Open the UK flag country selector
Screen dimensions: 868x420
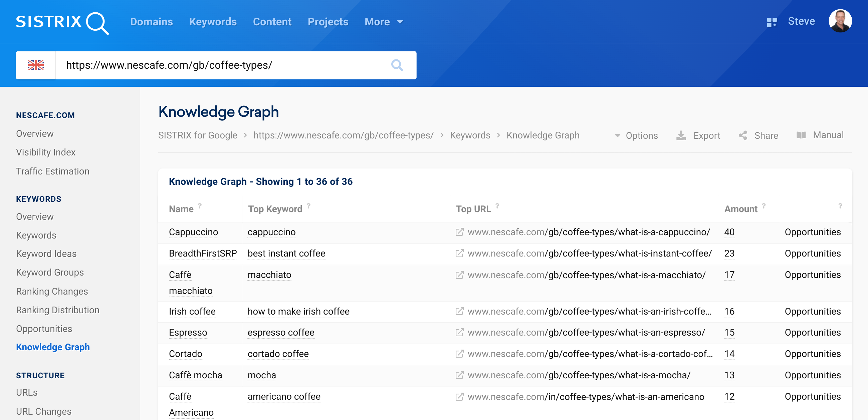tap(36, 65)
